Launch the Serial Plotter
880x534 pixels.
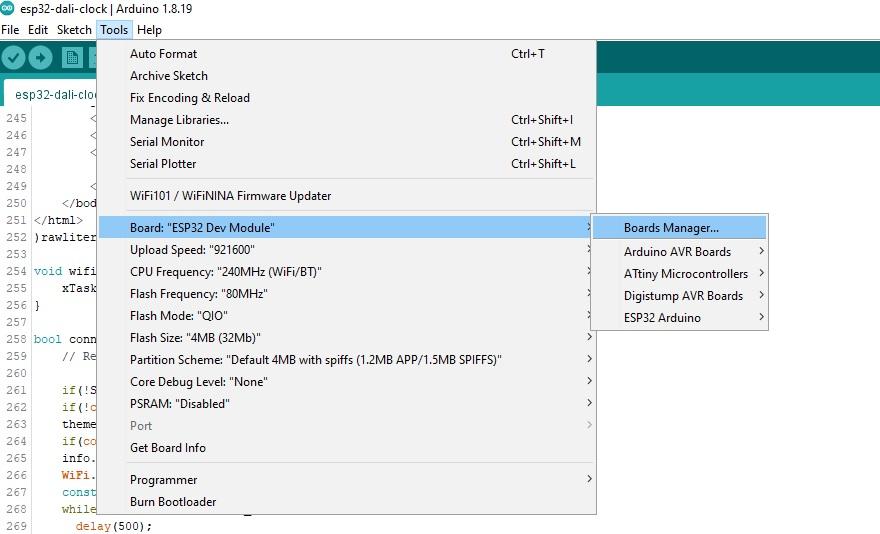pyautogui.click(x=345, y=163)
